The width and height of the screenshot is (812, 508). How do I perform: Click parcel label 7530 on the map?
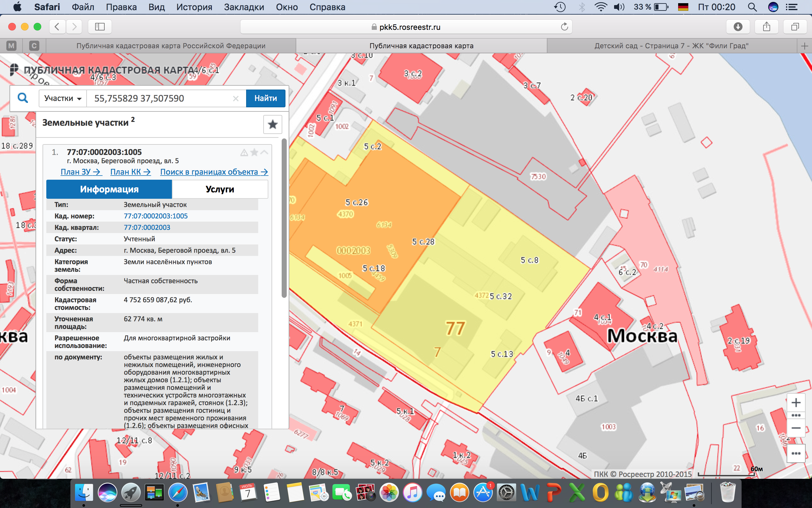tap(538, 177)
